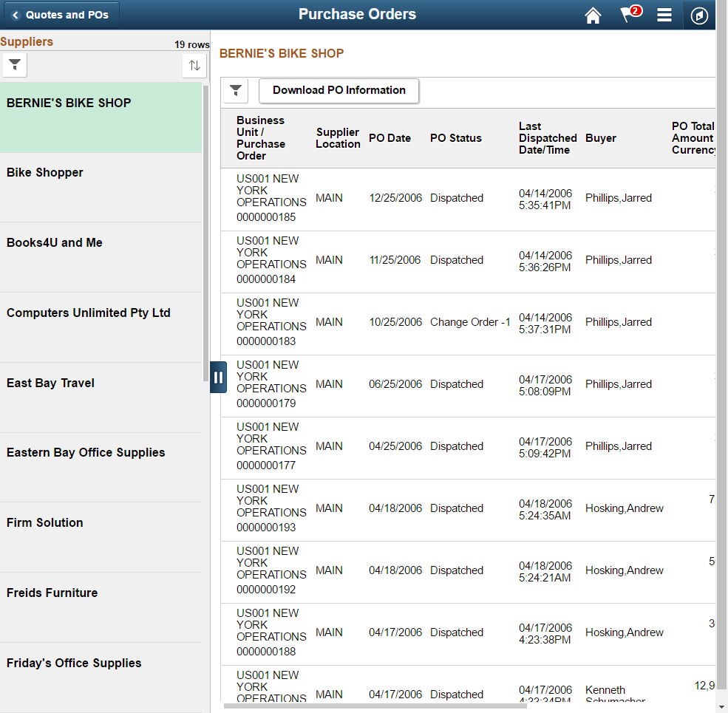Click the vertical scrollbar down arrow
The height and width of the screenshot is (713, 728).
pos(722,707)
